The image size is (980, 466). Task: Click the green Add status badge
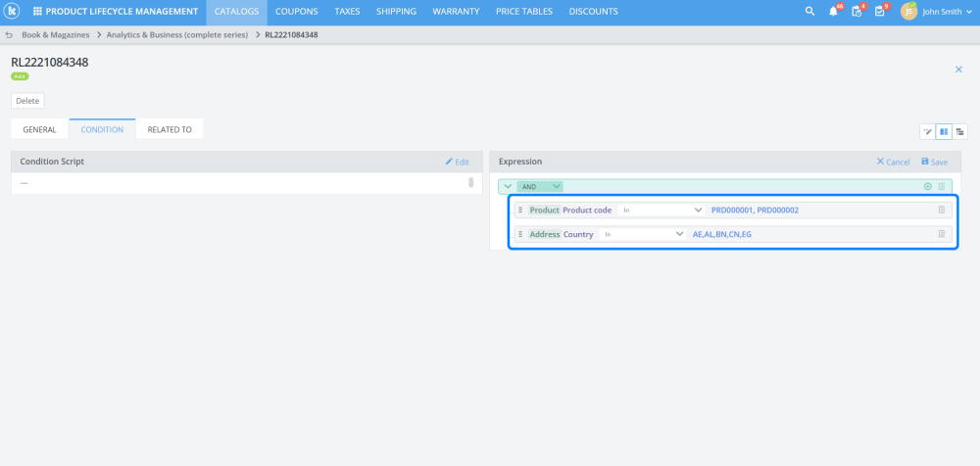(20, 76)
